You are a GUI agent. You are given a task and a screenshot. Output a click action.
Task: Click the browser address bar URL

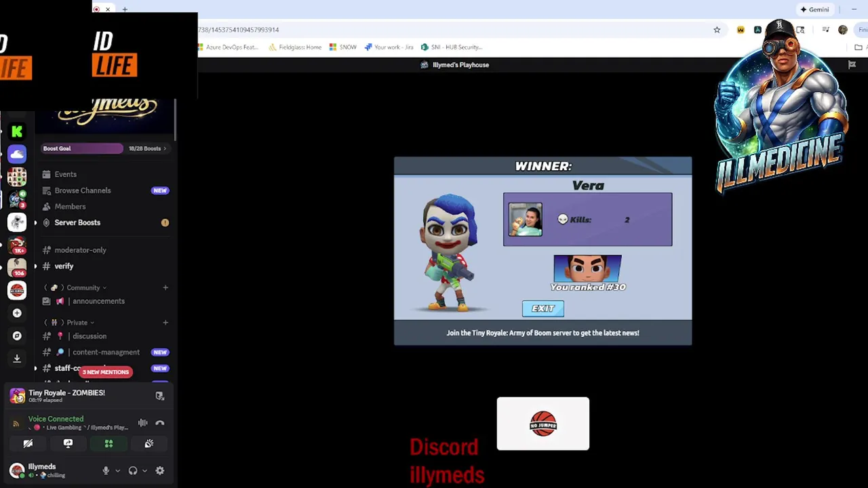[x=239, y=30]
